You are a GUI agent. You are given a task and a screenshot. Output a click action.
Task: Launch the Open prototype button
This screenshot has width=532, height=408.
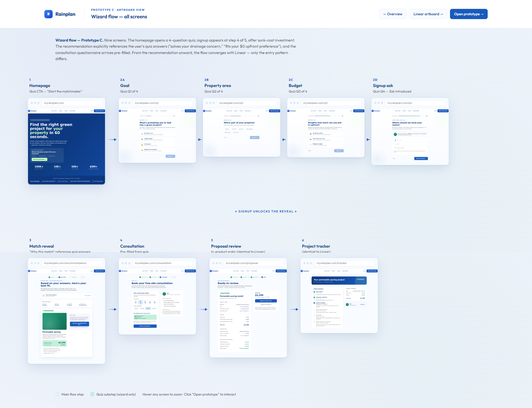[469, 14]
